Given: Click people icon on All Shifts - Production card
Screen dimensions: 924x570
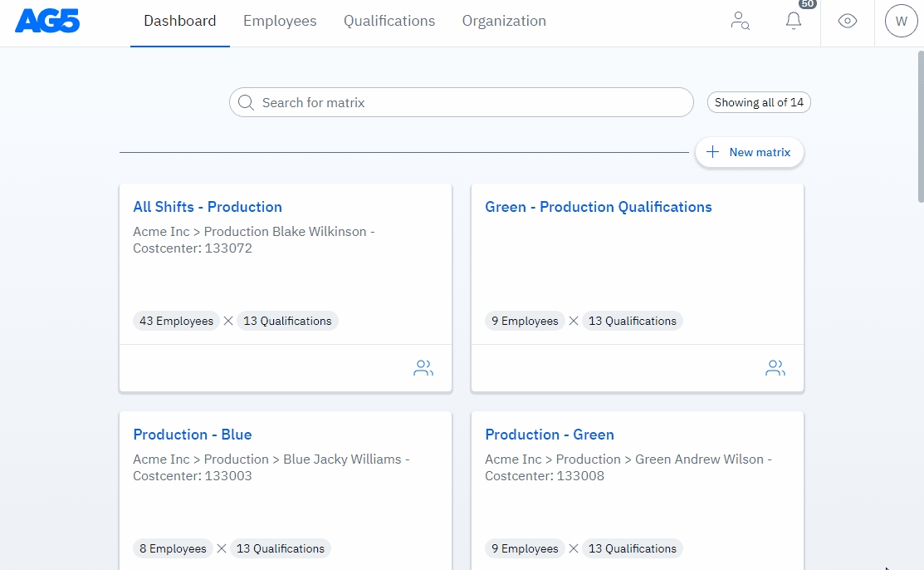Looking at the screenshot, I should (x=423, y=368).
